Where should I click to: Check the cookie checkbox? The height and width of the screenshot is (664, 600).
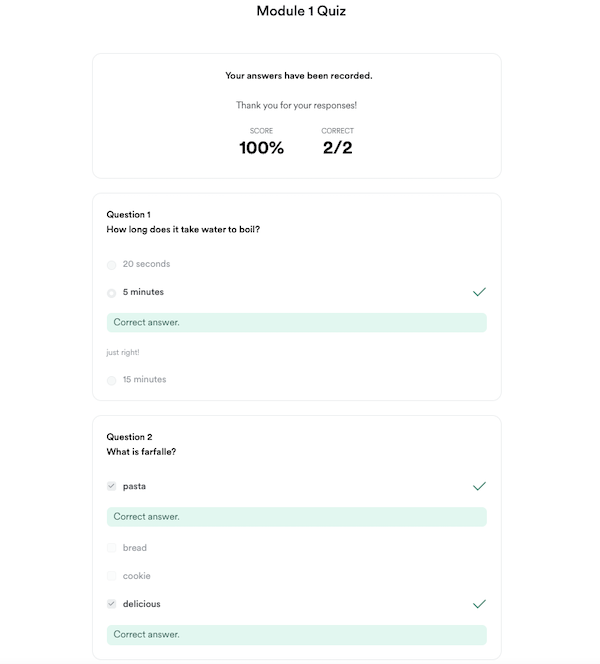(111, 575)
